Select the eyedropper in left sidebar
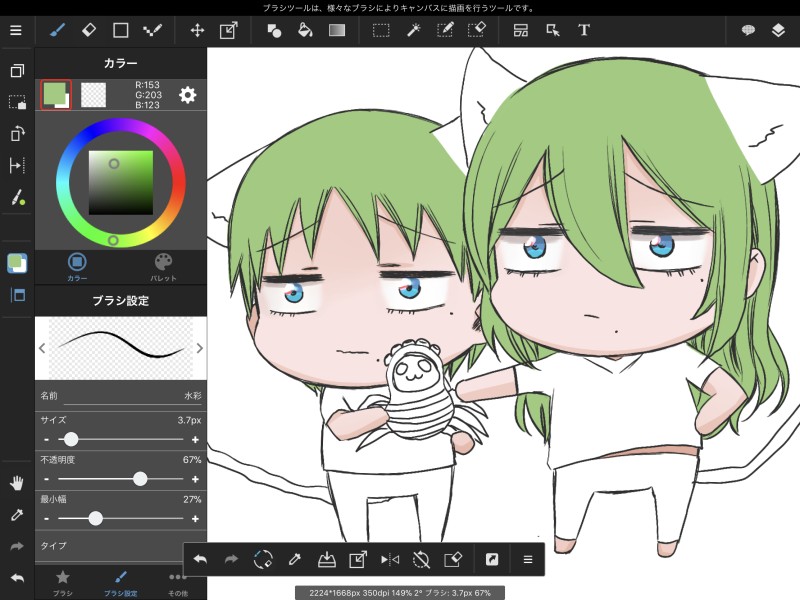Screen dimensions: 800x600 click(17, 515)
